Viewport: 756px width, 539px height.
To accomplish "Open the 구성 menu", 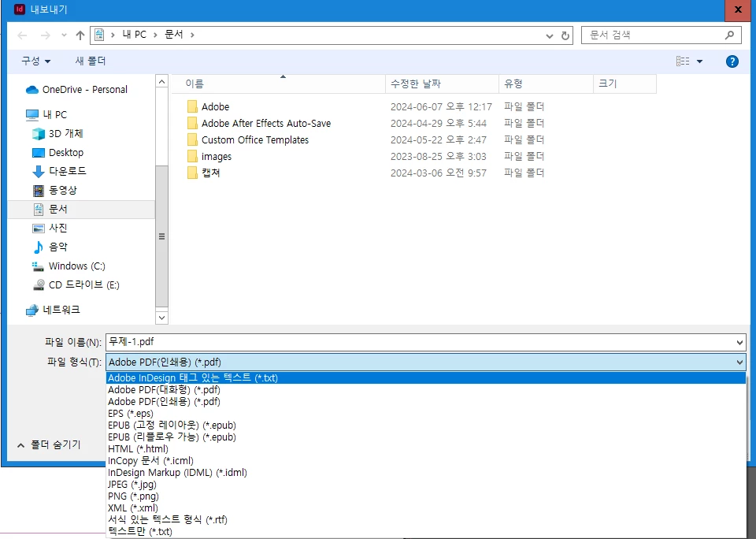I will point(35,61).
